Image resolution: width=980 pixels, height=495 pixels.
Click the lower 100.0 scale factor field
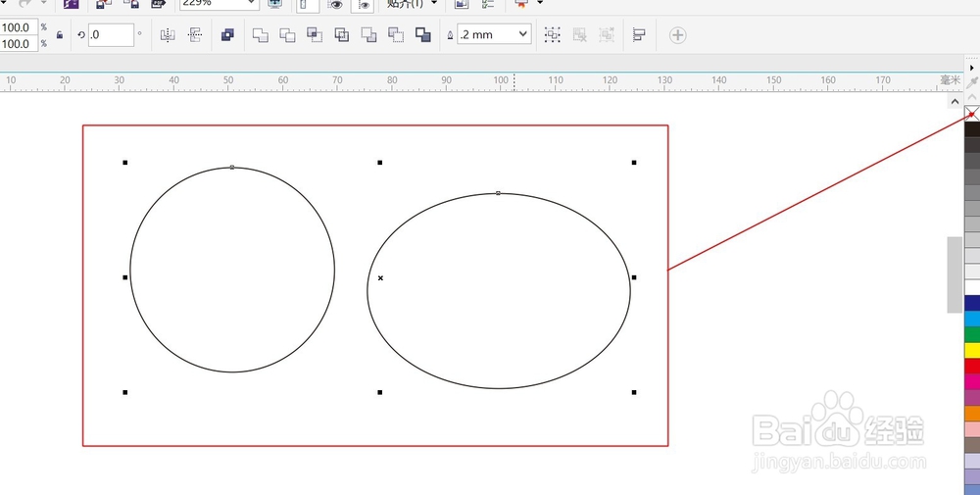click(x=19, y=44)
